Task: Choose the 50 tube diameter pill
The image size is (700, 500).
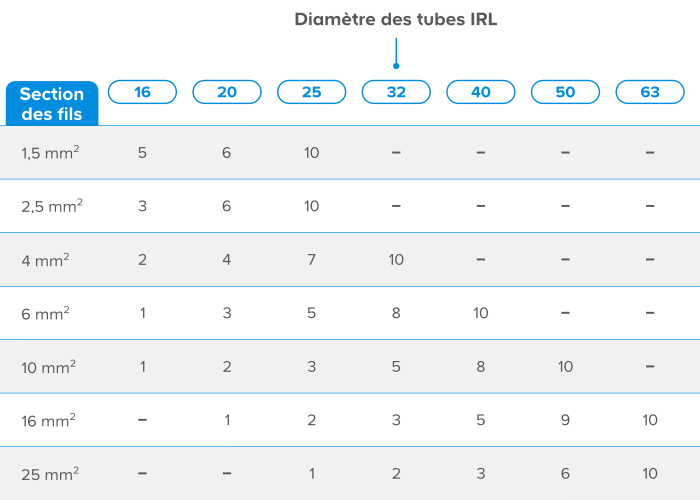Action: coord(565,92)
